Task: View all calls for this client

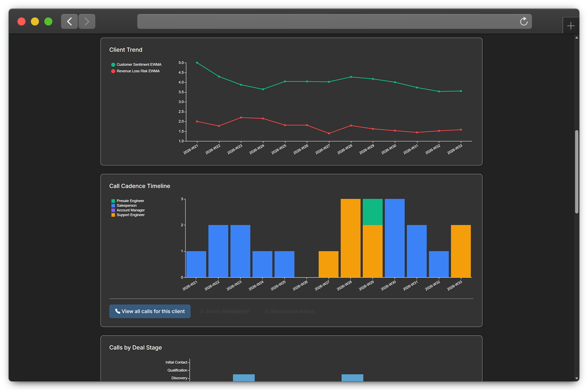Action: tap(150, 311)
